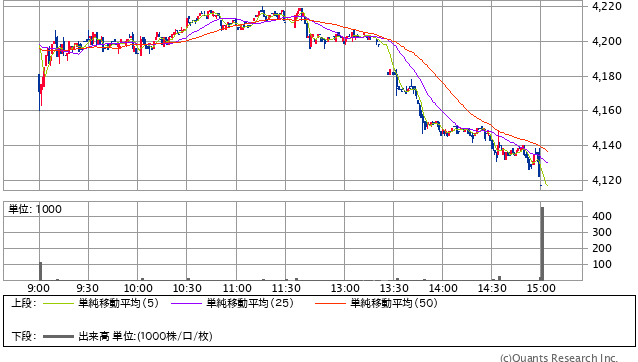Click the 9:00 opening volume bar
The height and width of the screenshot is (362, 638).
[40, 271]
